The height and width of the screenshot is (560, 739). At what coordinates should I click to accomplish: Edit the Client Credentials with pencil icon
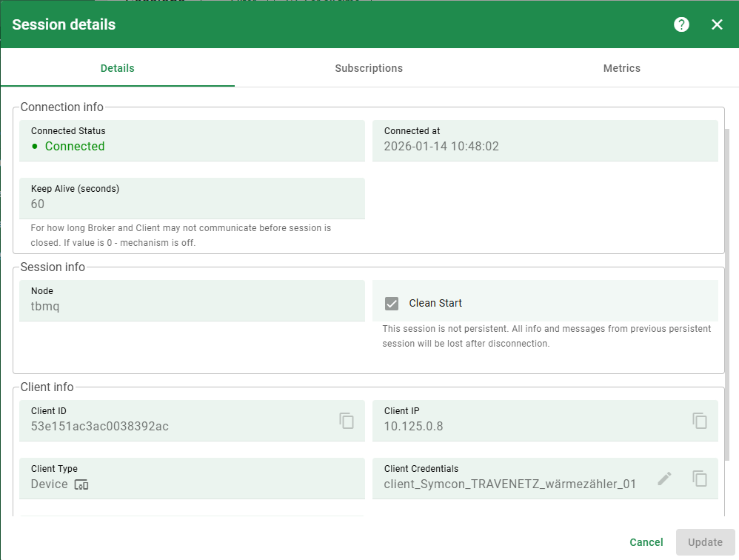tap(665, 479)
